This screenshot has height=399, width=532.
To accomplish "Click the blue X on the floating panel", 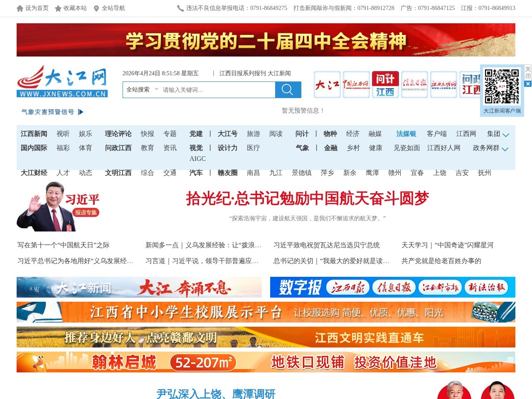I will pyautogui.click(x=528, y=84).
